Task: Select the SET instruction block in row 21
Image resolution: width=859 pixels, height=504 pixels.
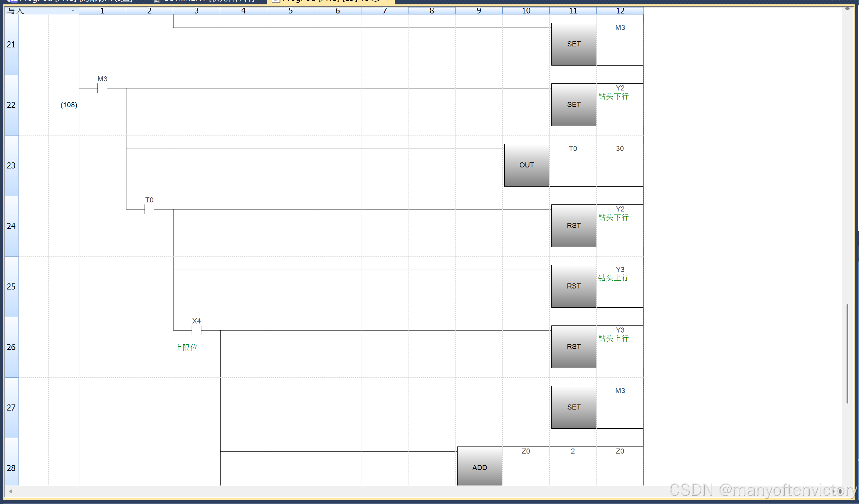Action: pyautogui.click(x=574, y=44)
